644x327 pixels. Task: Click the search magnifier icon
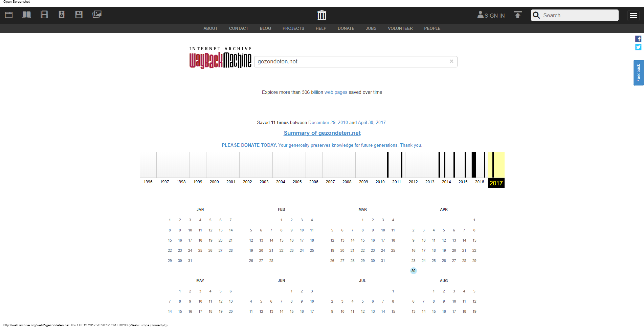[x=536, y=15]
